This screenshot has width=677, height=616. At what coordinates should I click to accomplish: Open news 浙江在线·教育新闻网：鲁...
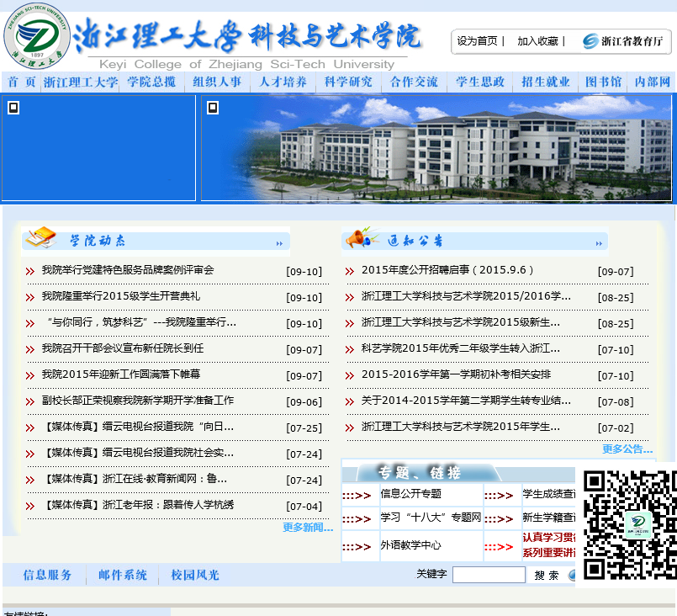point(135,479)
